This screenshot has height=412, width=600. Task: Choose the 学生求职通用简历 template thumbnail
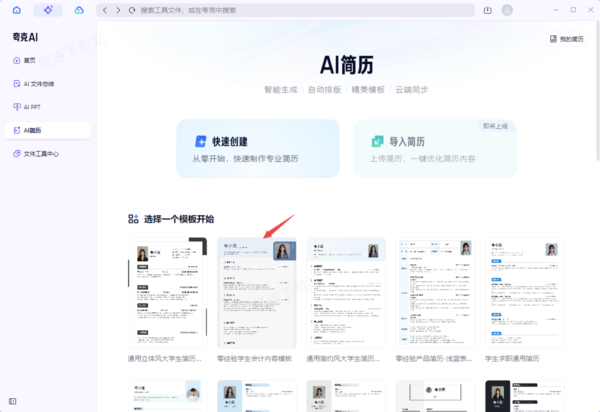(x=525, y=293)
